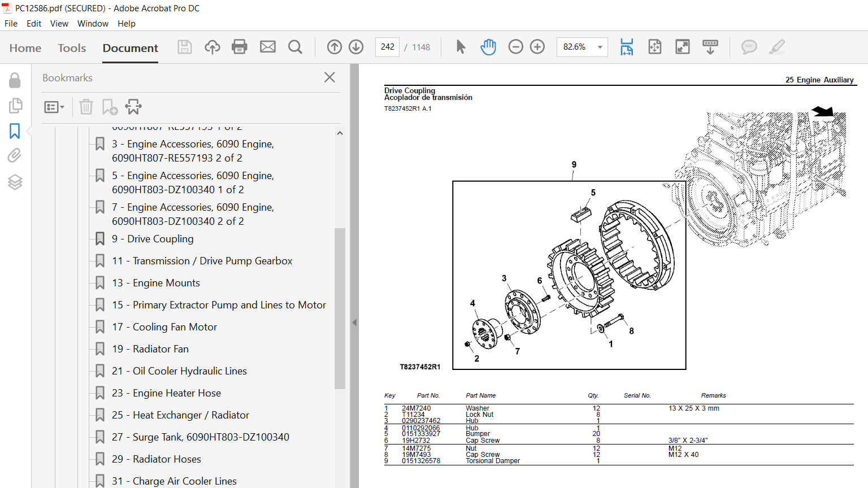Open bookmark 29 - Radiator Hoses
Screen dimensions: 868x488
(157, 459)
